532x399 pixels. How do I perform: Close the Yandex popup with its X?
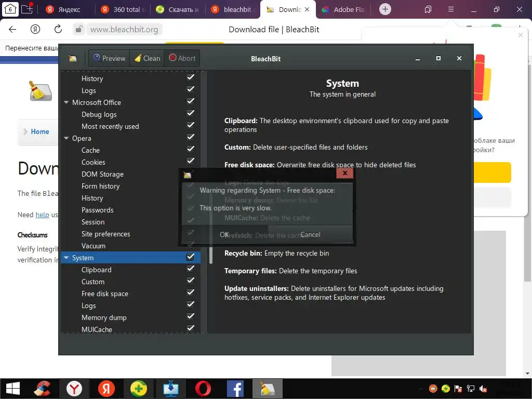521,35
